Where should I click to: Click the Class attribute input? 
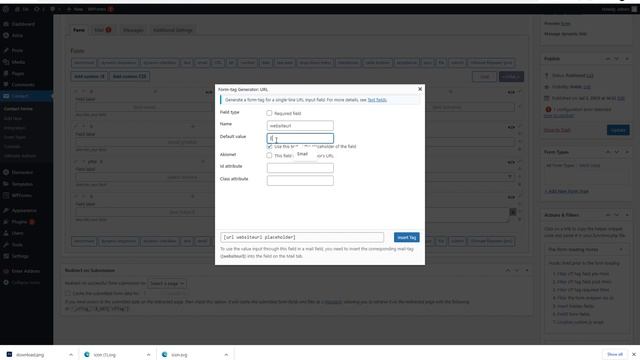tap(300, 180)
